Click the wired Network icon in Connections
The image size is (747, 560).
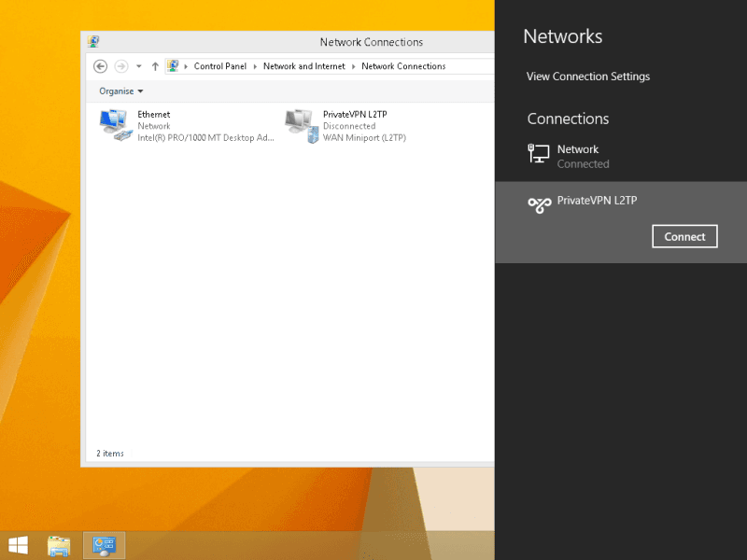click(x=539, y=155)
